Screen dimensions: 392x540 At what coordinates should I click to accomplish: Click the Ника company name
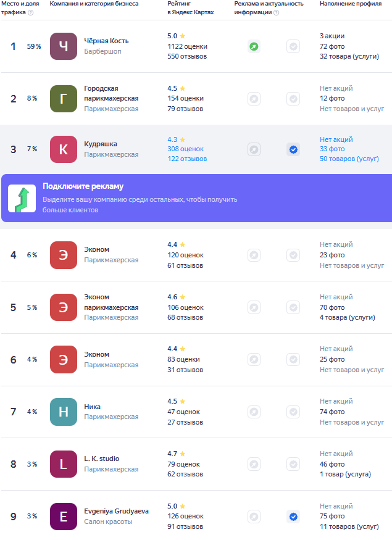pos(93,407)
